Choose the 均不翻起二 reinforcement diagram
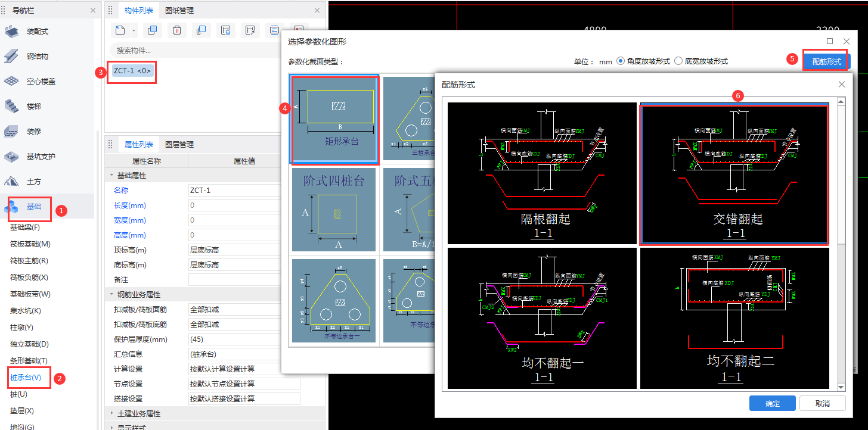Image resolution: width=868 pixels, height=430 pixels. pyautogui.click(x=734, y=319)
